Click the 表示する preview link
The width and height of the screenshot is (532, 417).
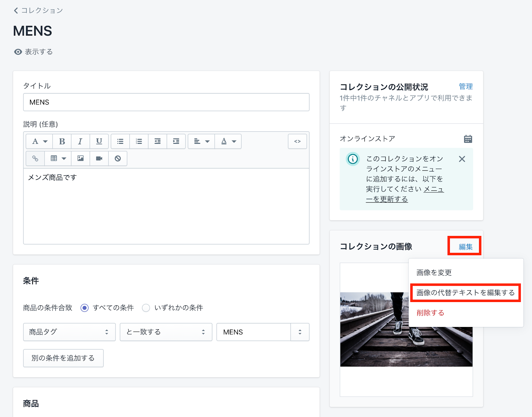[x=33, y=52]
